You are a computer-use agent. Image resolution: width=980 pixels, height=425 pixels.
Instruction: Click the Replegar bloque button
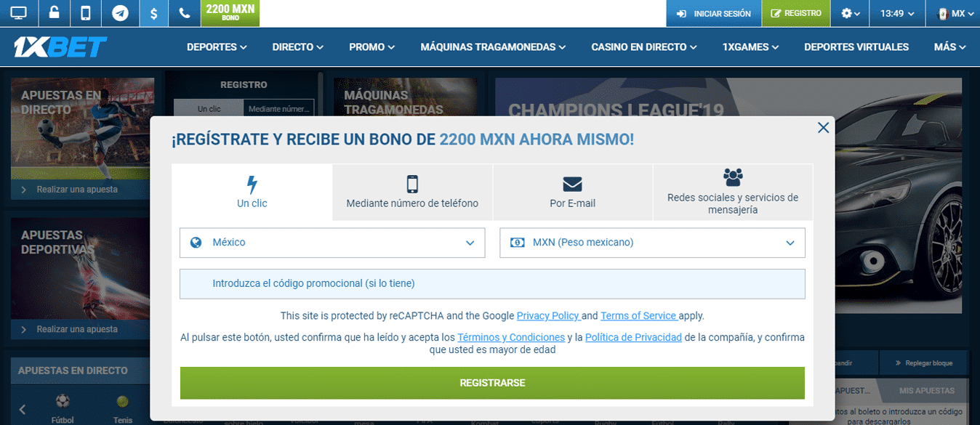[924, 363]
